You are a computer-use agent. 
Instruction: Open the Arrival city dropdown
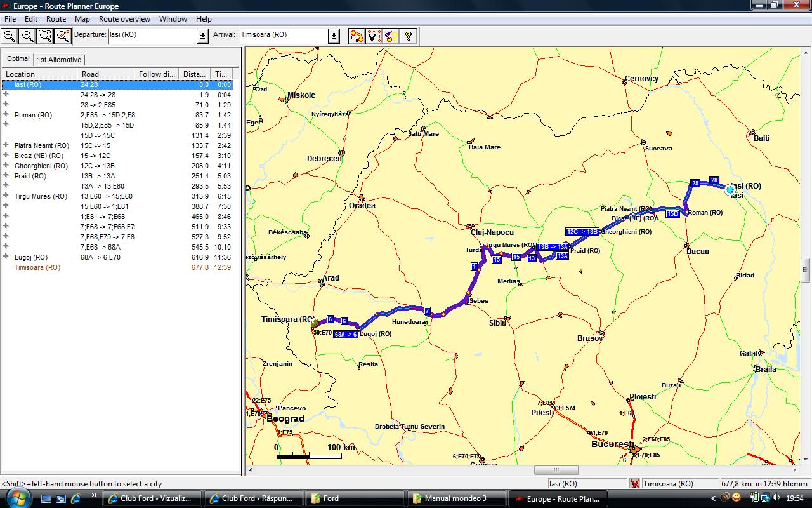click(x=334, y=36)
